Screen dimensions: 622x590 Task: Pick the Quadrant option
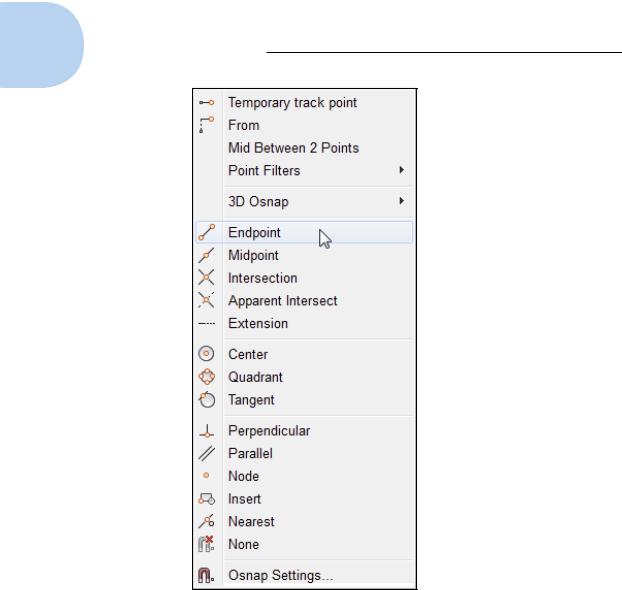tap(304, 377)
